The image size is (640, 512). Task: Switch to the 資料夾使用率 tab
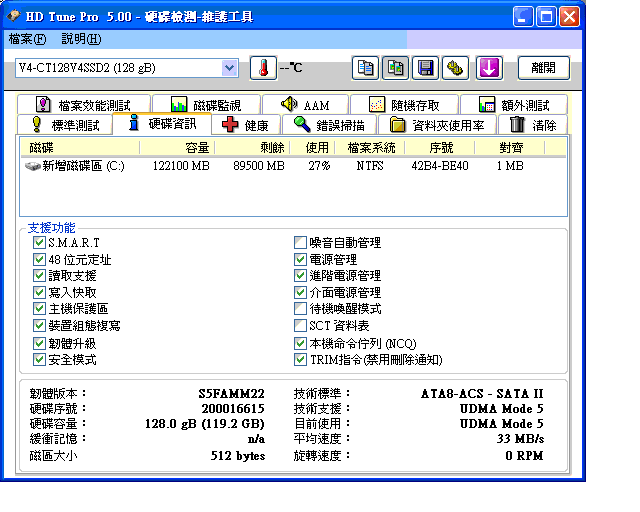[437, 125]
